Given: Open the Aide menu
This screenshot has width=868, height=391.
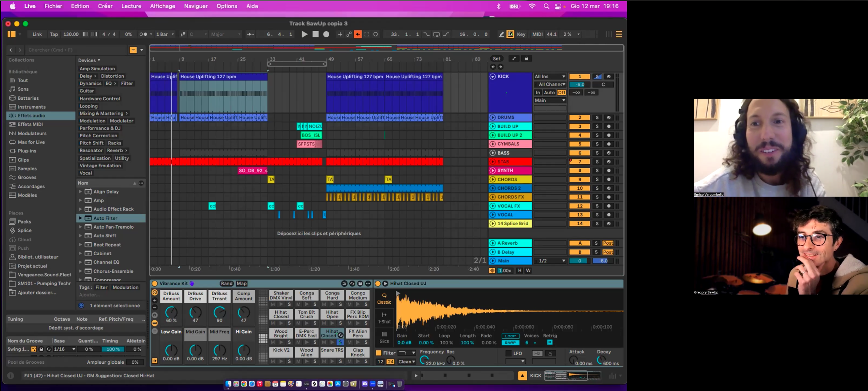Looking at the screenshot, I should 252,6.
